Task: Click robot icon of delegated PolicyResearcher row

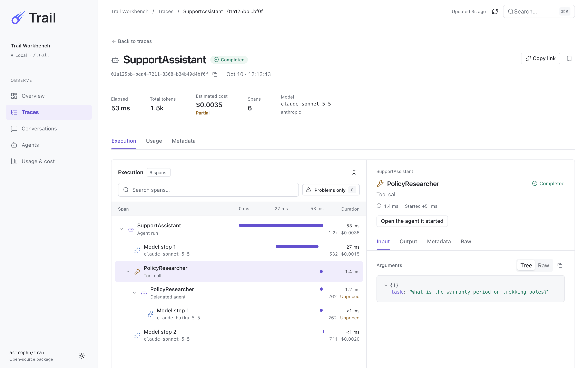Action: [x=144, y=293]
